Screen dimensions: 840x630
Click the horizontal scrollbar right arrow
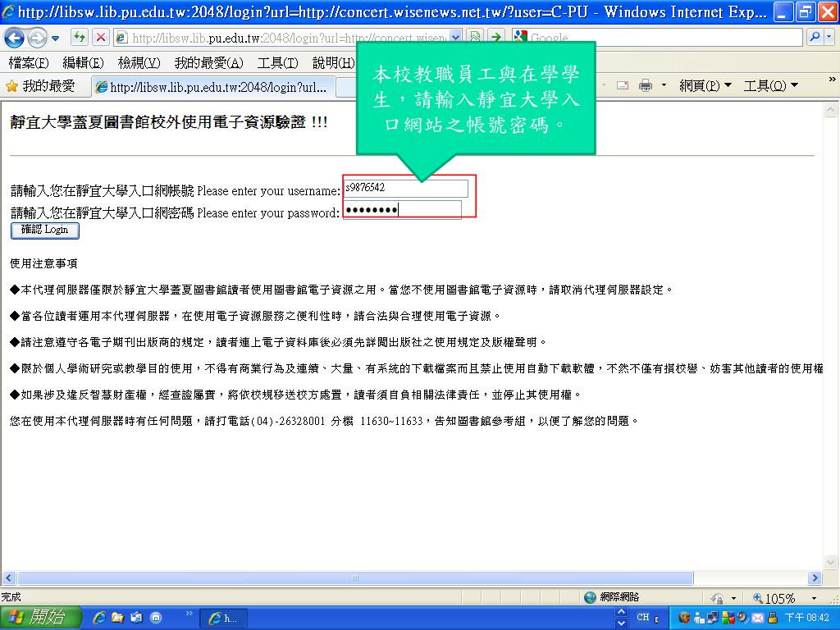coord(815,577)
